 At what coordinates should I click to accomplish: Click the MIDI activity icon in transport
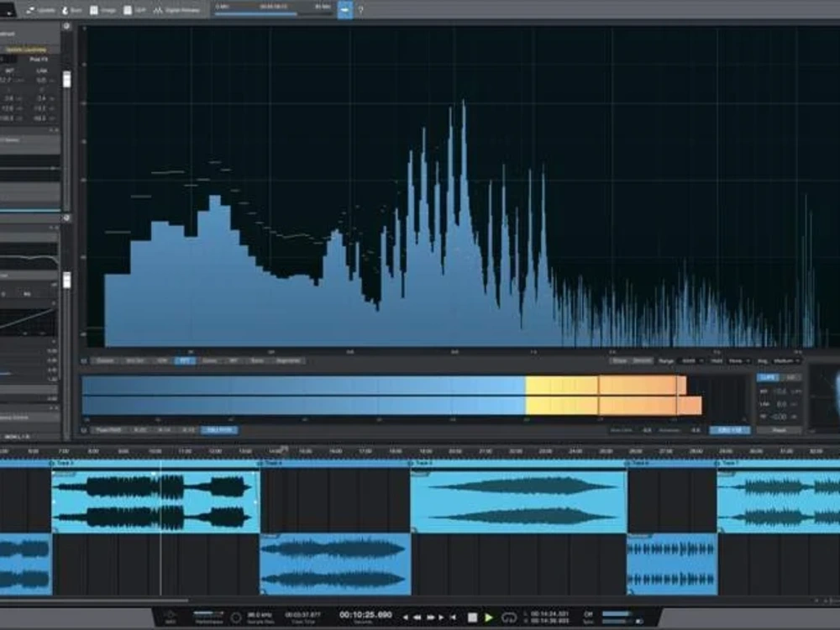(x=171, y=617)
